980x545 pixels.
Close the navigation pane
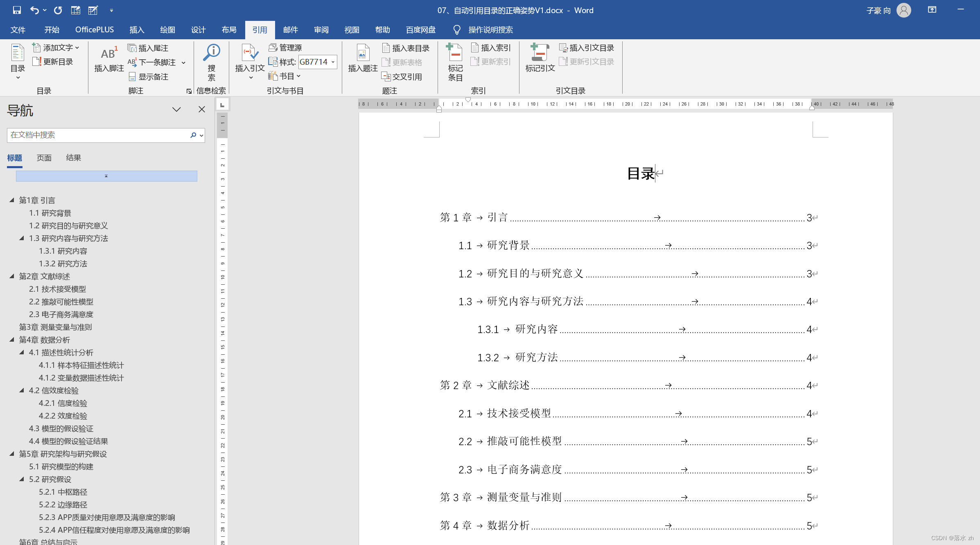(x=202, y=109)
